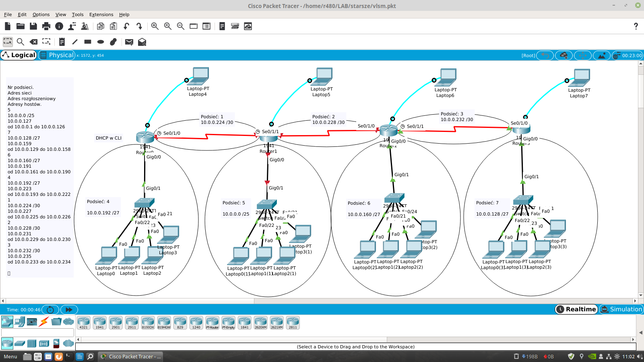644x362 pixels.
Task: Click the Power Cycle Devices button
Action: (x=50, y=310)
